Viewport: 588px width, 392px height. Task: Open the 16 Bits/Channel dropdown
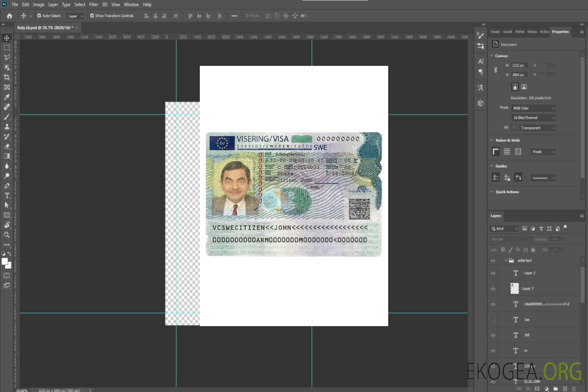[x=533, y=118]
